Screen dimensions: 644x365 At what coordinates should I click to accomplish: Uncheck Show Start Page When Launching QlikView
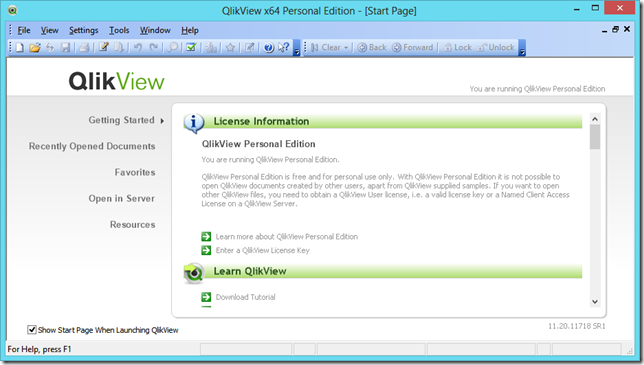point(32,330)
